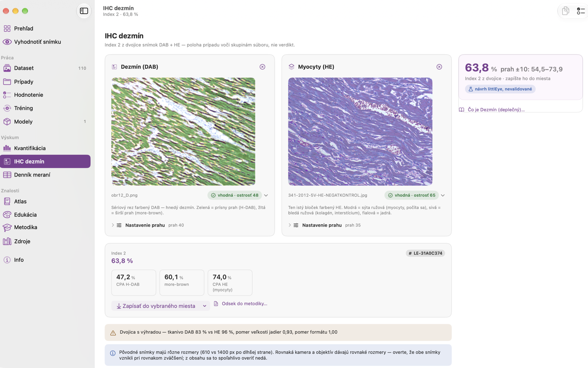Click the Info circle icon

(7, 260)
